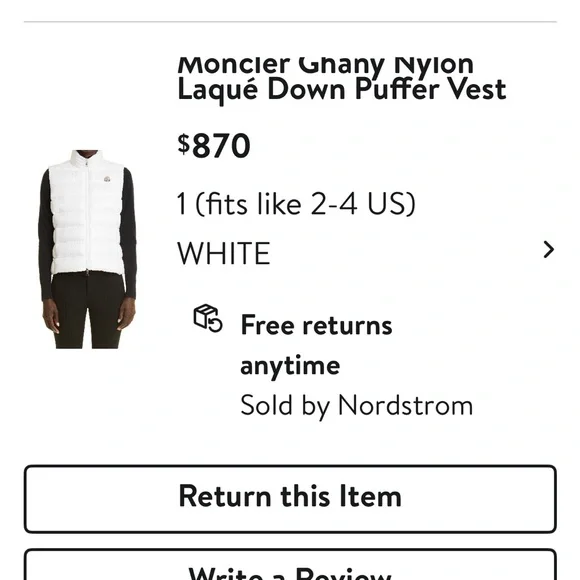Click the horizontal divider above the product
580x580 pixels.
(x=290, y=22)
